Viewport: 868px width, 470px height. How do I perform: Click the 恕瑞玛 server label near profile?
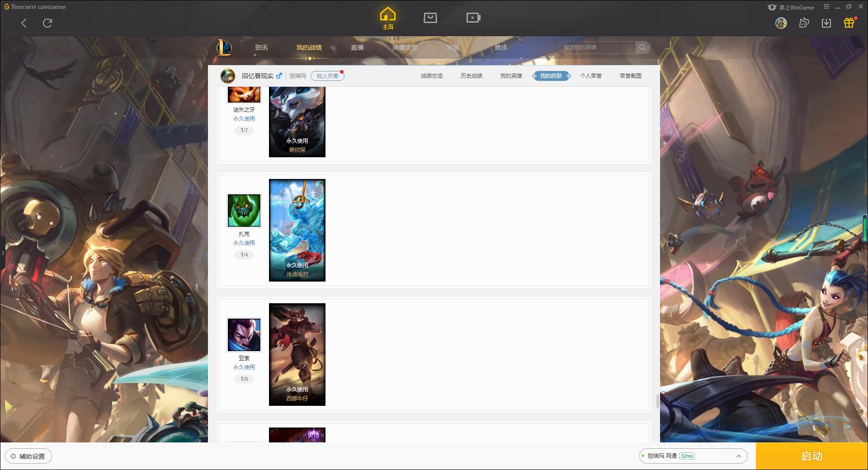point(298,76)
